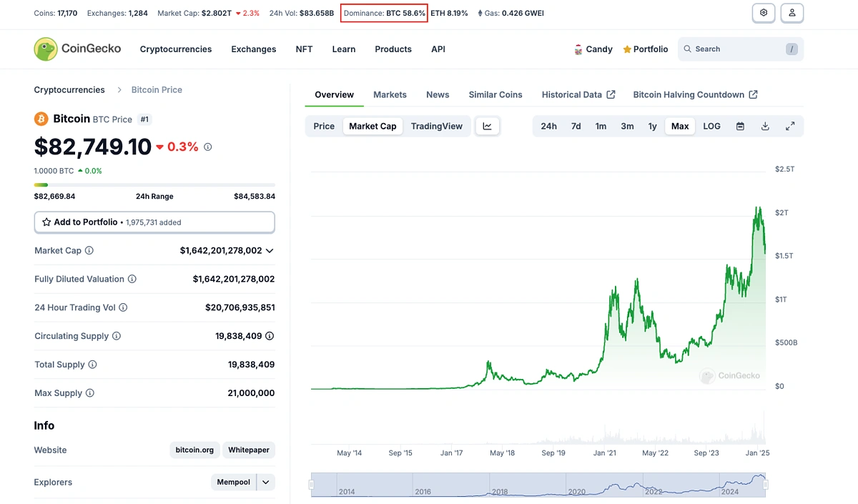Click the Portfolio star icon
The image size is (858, 504).
pos(627,49)
